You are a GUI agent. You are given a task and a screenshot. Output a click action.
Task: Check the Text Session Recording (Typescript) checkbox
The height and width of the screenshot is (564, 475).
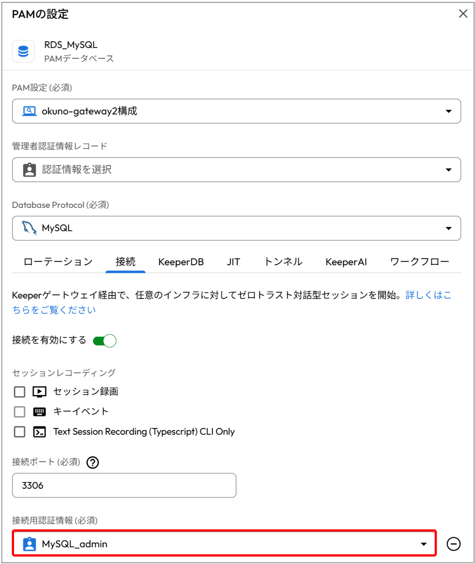19,432
